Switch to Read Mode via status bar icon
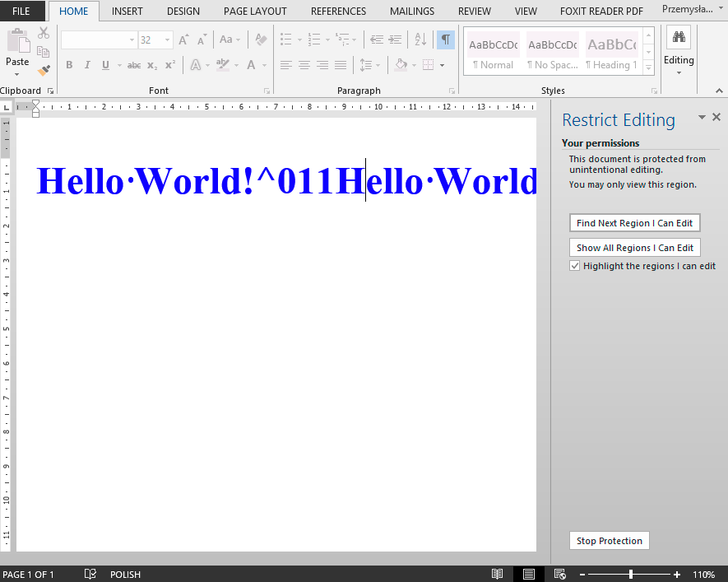 tap(497, 574)
